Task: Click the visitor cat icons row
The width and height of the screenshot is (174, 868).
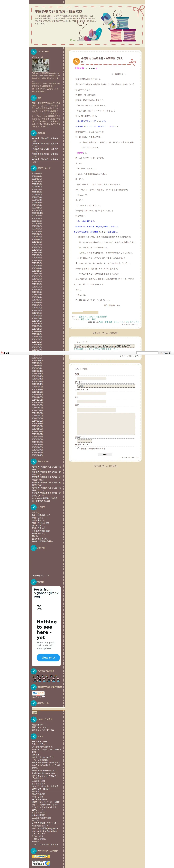Action: click(46, 678)
